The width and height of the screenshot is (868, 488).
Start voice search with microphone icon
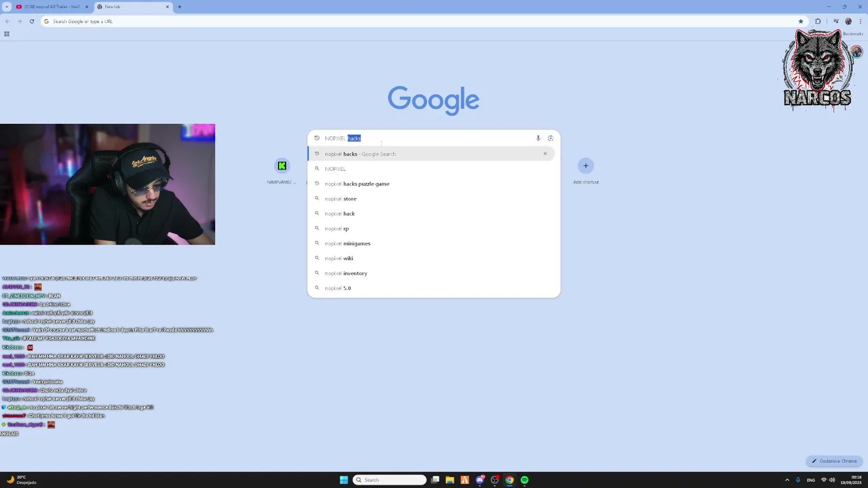click(x=538, y=138)
